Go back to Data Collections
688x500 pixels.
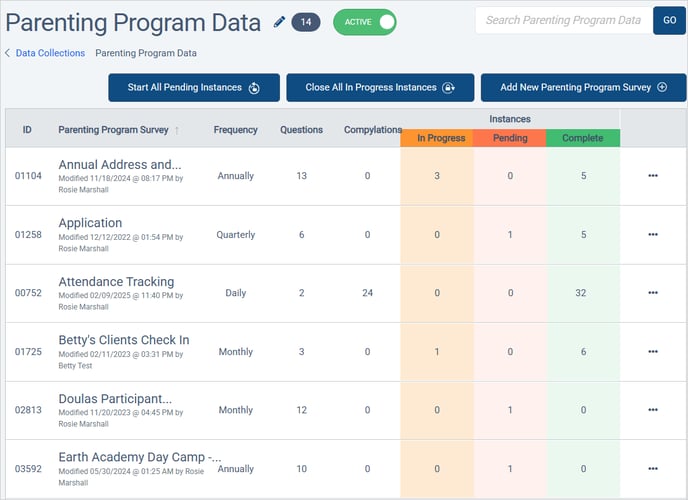click(x=47, y=53)
